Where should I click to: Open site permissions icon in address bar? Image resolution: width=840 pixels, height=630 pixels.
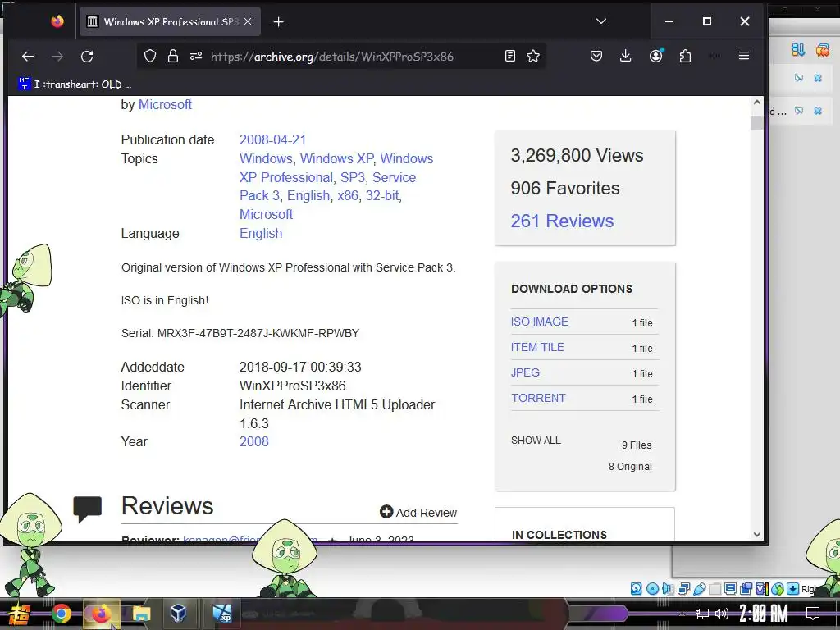click(196, 57)
